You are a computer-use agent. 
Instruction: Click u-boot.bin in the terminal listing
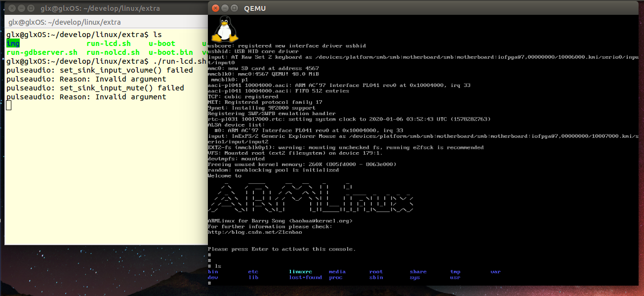point(171,52)
